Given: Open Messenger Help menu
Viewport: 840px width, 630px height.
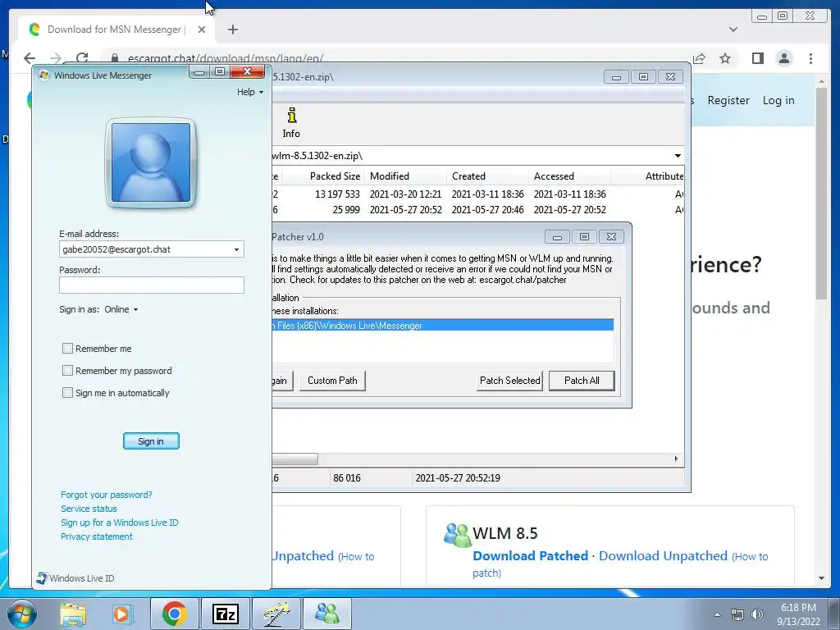Looking at the screenshot, I should (249, 92).
